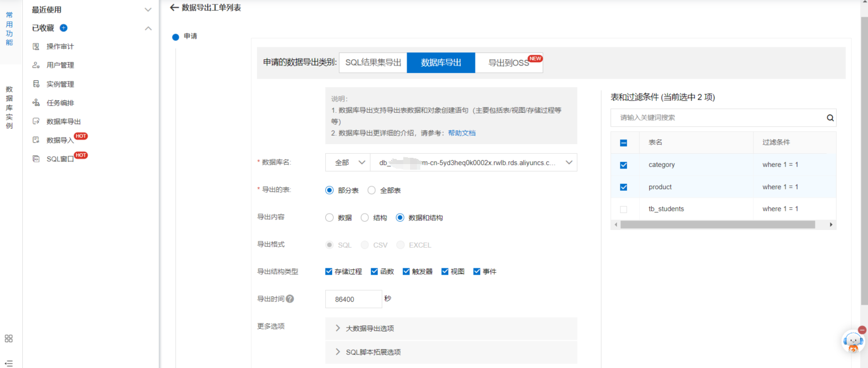Uncheck the 视图 checkbox
Image resolution: width=868 pixels, height=368 pixels.
coord(445,272)
